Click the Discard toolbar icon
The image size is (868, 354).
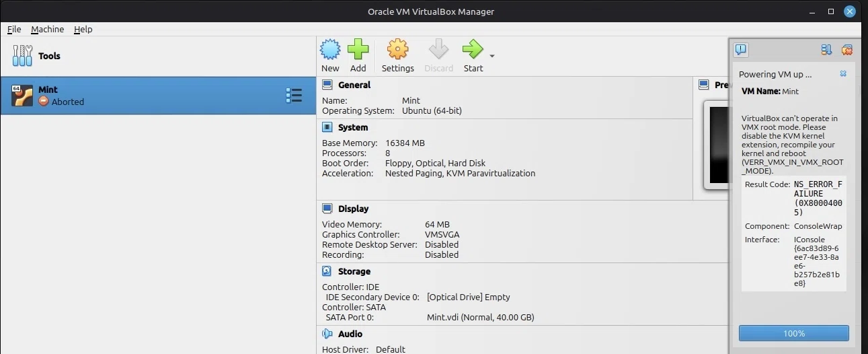[438, 49]
